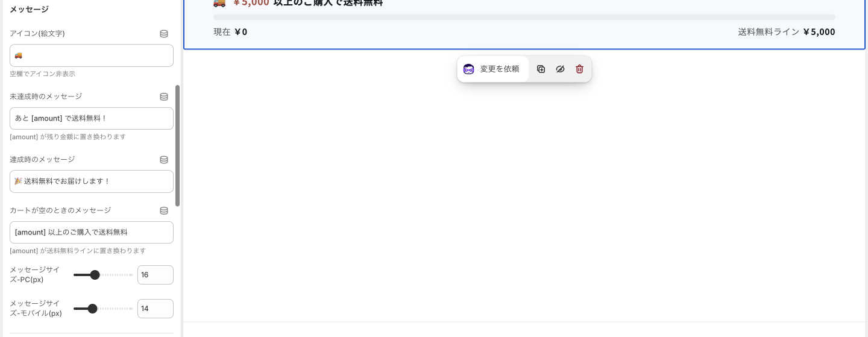868x337 pixels.
Task: Adjust the メッセージサイズ-モバイル(px) slider
Action: click(102, 309)
